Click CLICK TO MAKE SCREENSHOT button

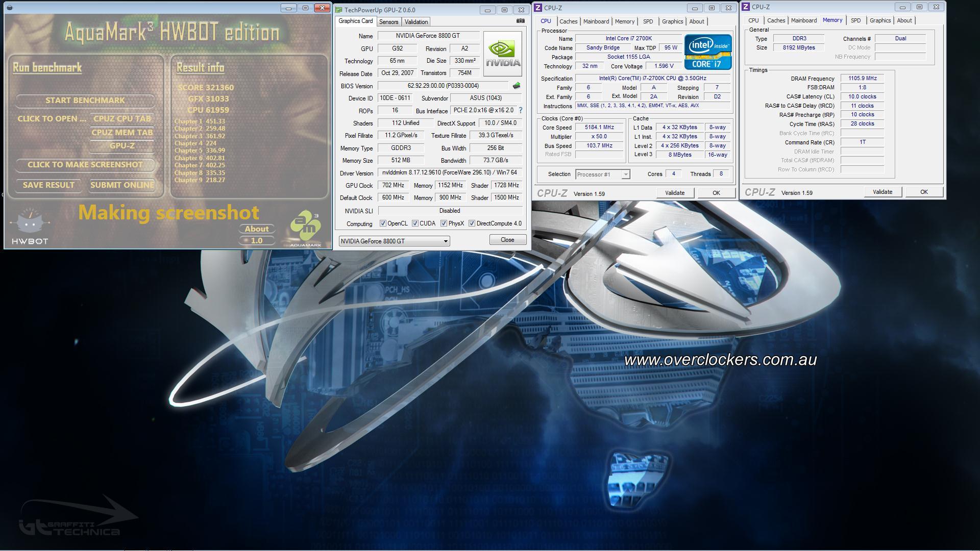click(x=85, y=164)
